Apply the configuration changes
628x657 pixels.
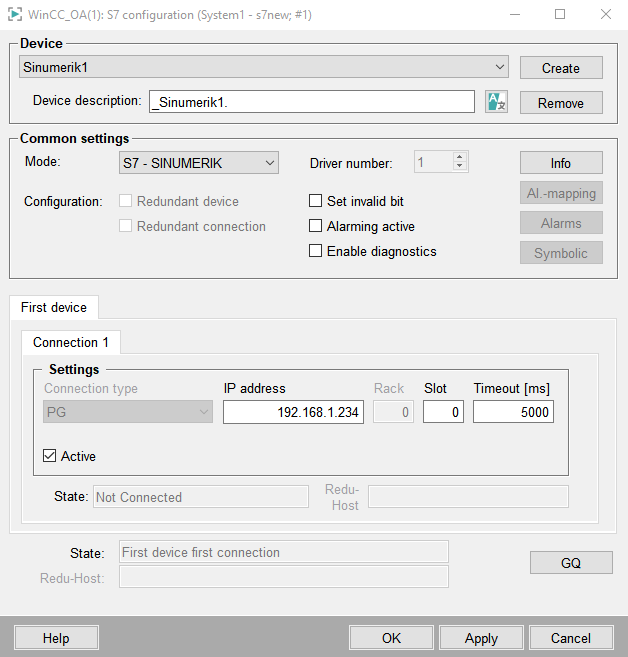point(481,638)
